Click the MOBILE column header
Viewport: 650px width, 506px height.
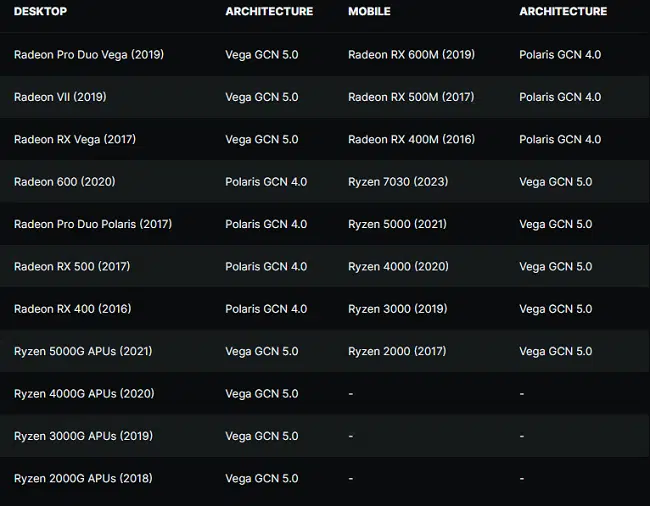369,11
